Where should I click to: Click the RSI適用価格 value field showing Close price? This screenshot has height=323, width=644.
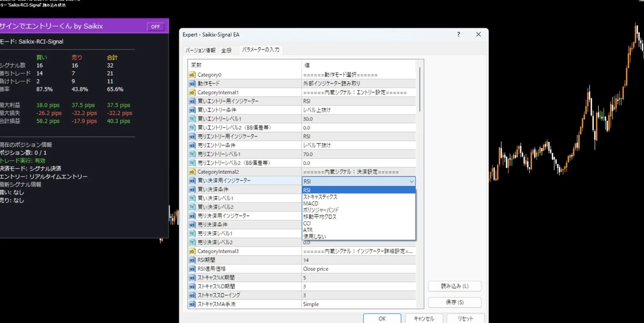[x=335, y=268]
